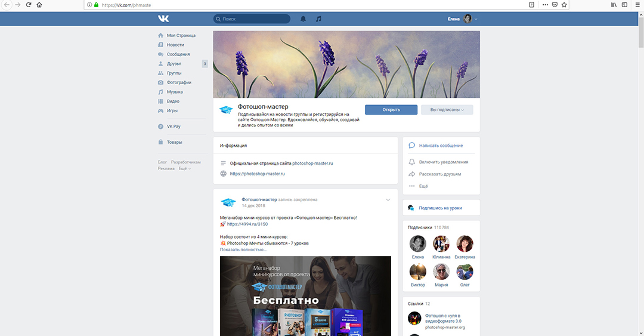This screenshot has height=336, width=644.
Task: Open subscriber Виктор avatar
Action: (417, 272)
